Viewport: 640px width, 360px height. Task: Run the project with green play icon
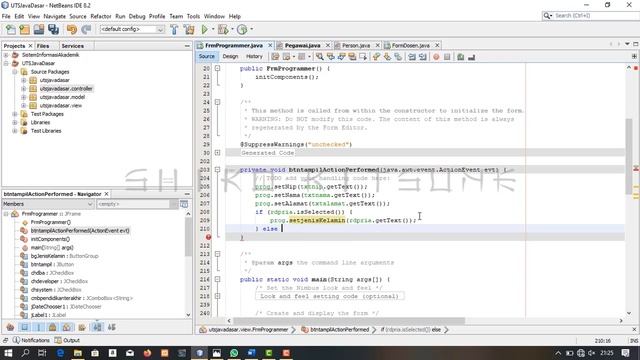click(x=204, y=29)
